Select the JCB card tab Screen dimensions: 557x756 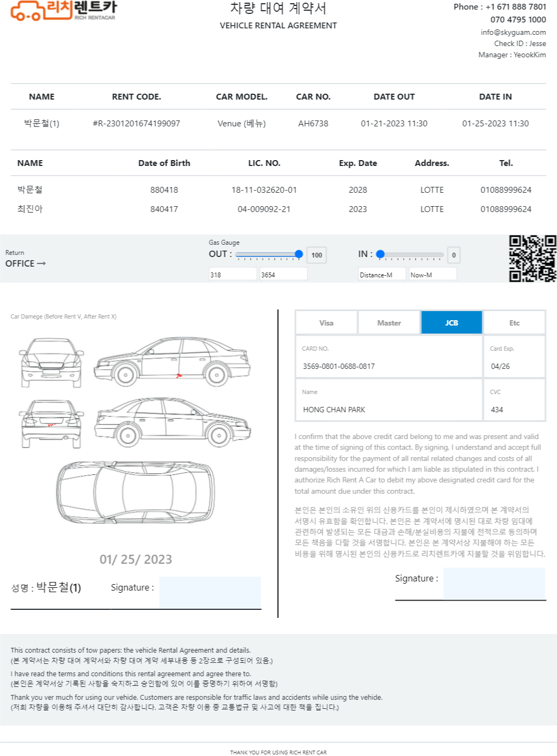451,323
